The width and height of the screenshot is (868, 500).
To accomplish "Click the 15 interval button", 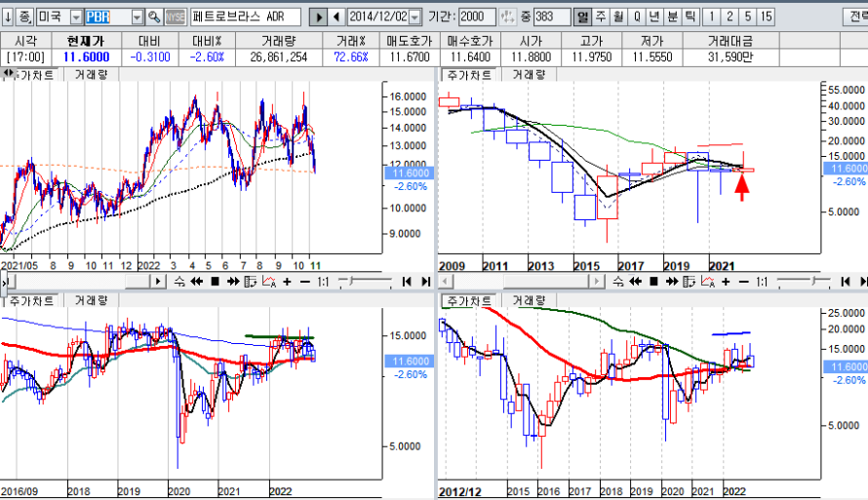I will (x=767, y=18).
